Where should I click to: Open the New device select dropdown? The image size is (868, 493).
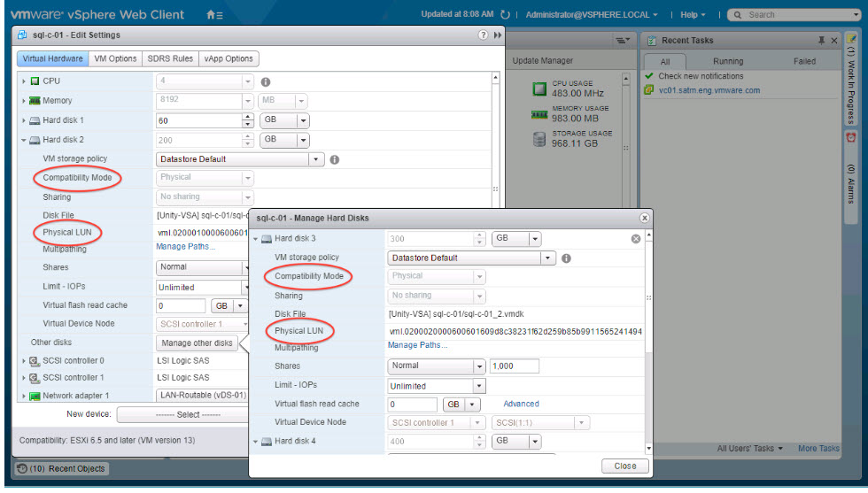click(182, 414)
